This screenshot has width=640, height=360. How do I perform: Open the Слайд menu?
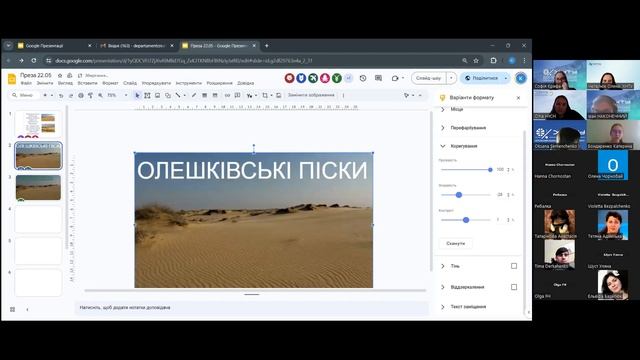pyautogui.click(x=130, y=83)
